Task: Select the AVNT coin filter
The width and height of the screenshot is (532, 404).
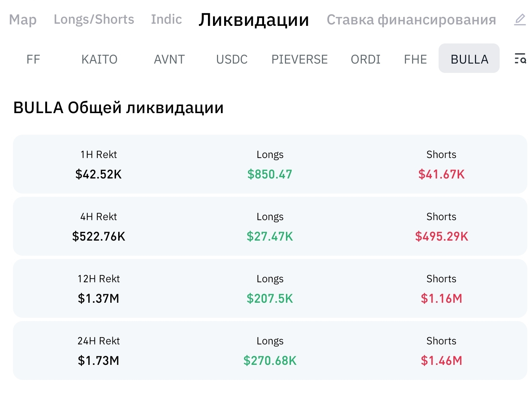Action: tap(169, 59)
